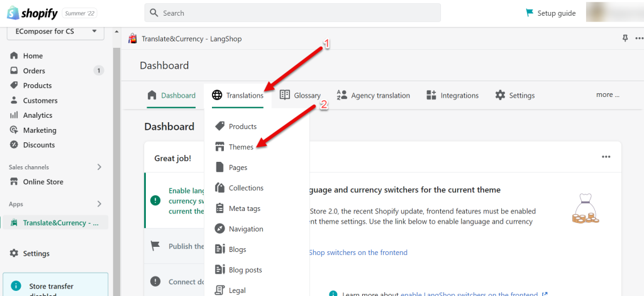Click the Collections icon in dropdown

click(219, 188)
